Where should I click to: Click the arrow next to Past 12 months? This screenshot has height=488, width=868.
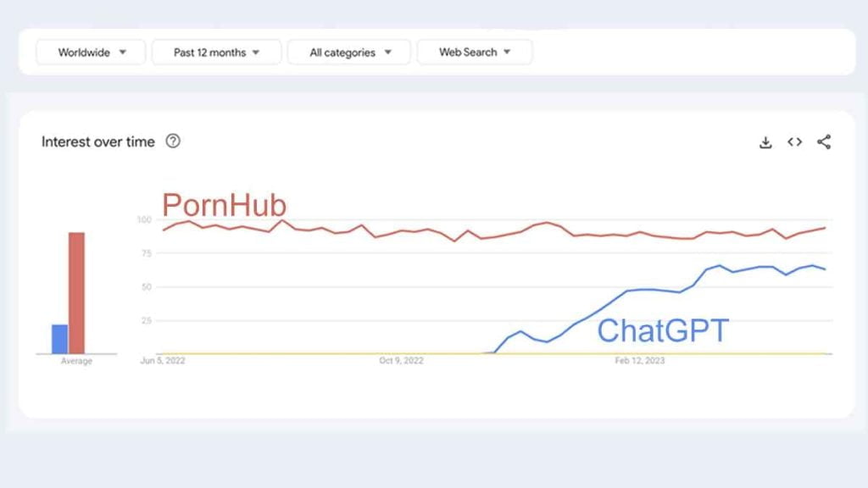256,53
